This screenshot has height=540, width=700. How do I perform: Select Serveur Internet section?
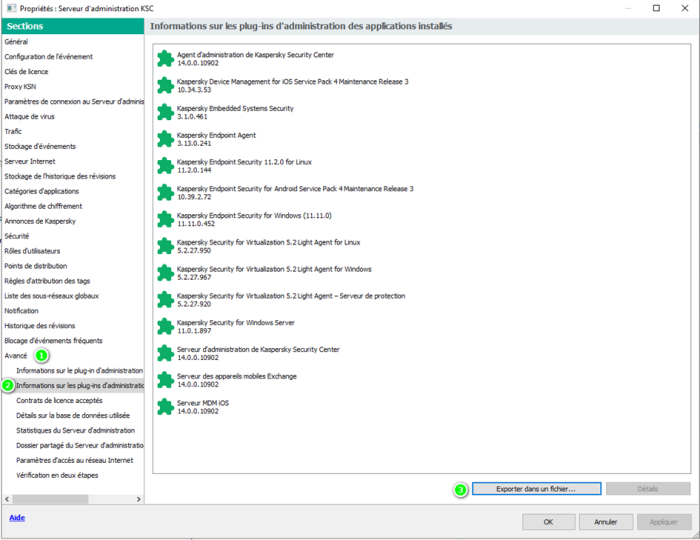pos(30,161)
